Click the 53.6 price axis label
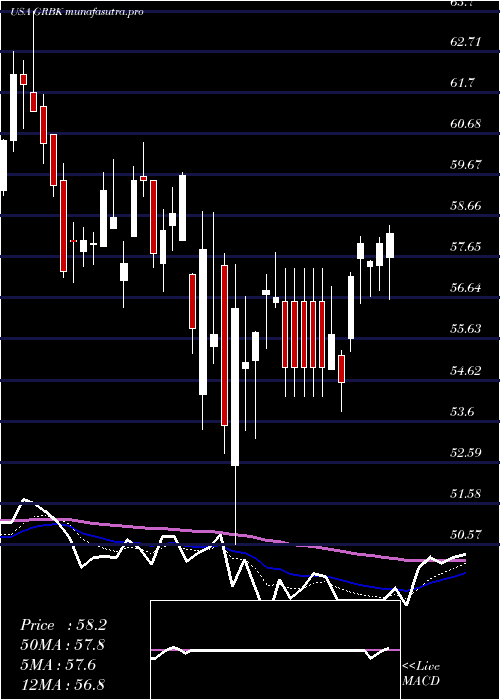The width and height of the screenshot is (500, 700). pyautogui.click(x=464, y=411)
